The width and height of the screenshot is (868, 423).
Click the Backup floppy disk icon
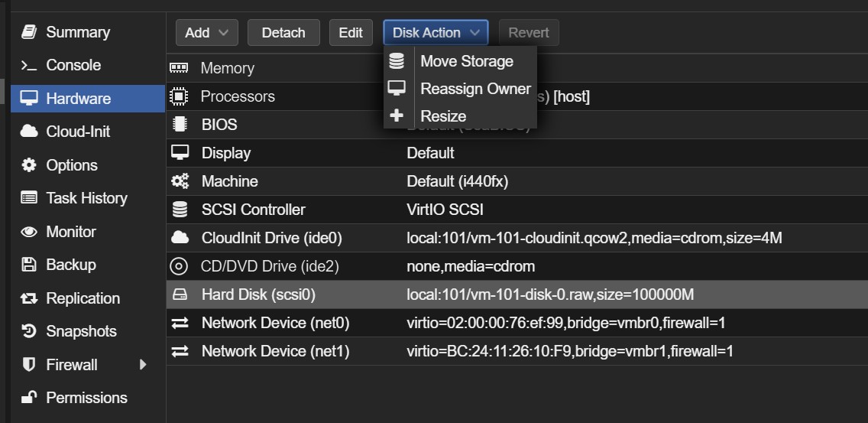(29, 265)
